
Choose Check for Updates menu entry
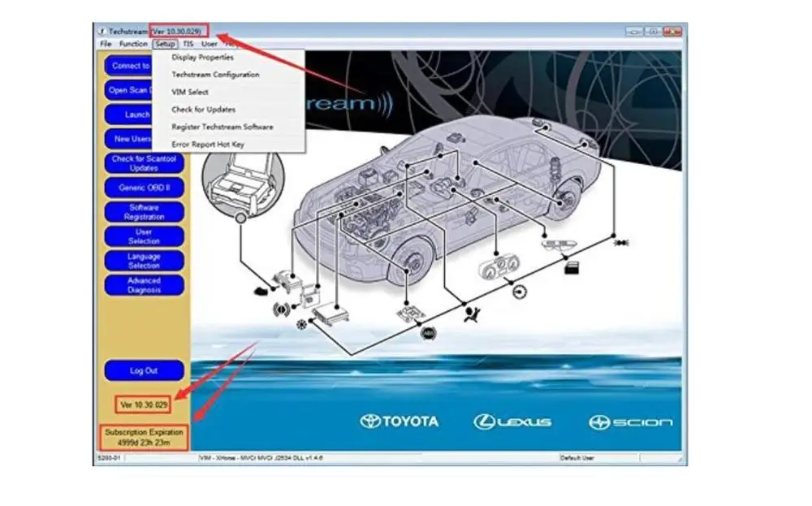pyautogui.click(x=204, y=110)
